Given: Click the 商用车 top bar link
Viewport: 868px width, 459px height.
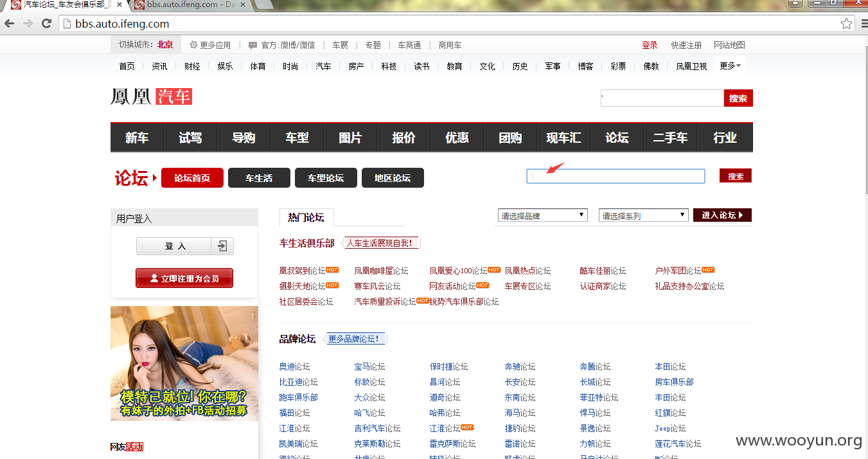Looking at the screenshot, I should (450, 45).
